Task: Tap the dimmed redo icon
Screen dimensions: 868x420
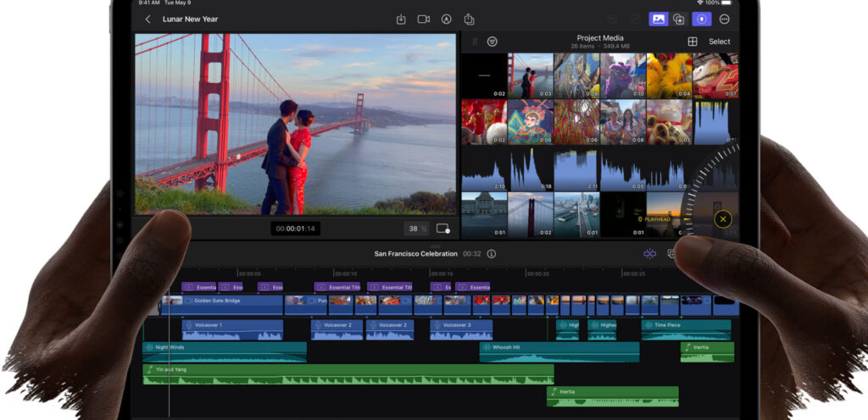Action: click(636, 19)
